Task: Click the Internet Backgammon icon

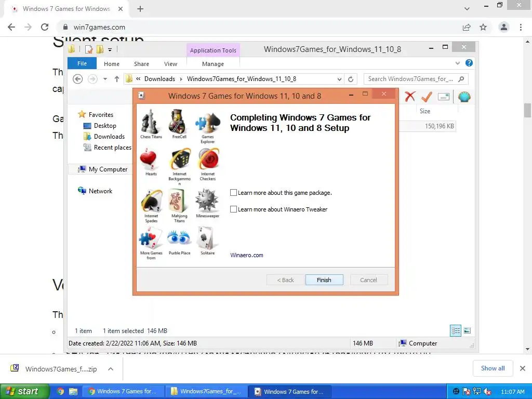Action: click(x=179, y=159)
